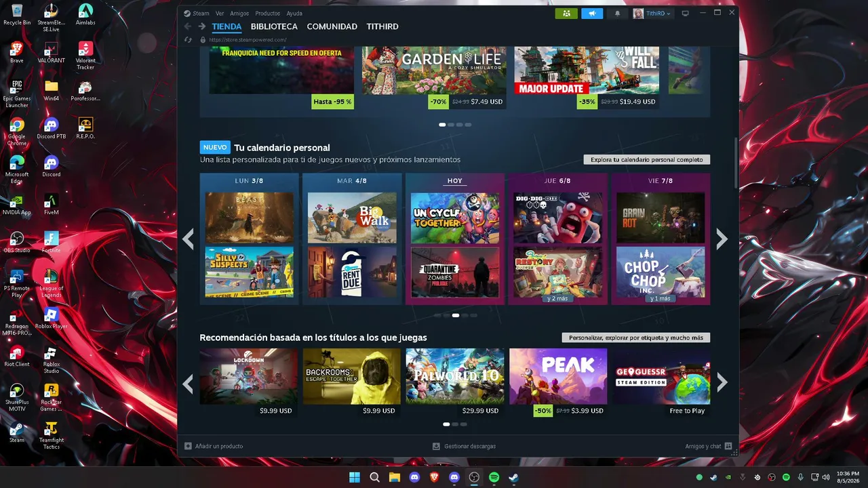Viewport: 868px width, 488px height.
Task: Open Epic Games Launcher desktop icon
Action: pyautogui.click(x=17, y=94)
